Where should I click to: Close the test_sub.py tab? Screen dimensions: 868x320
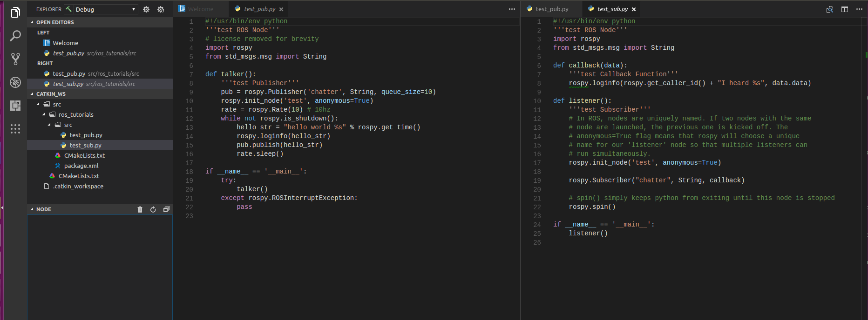click(634, 9)
